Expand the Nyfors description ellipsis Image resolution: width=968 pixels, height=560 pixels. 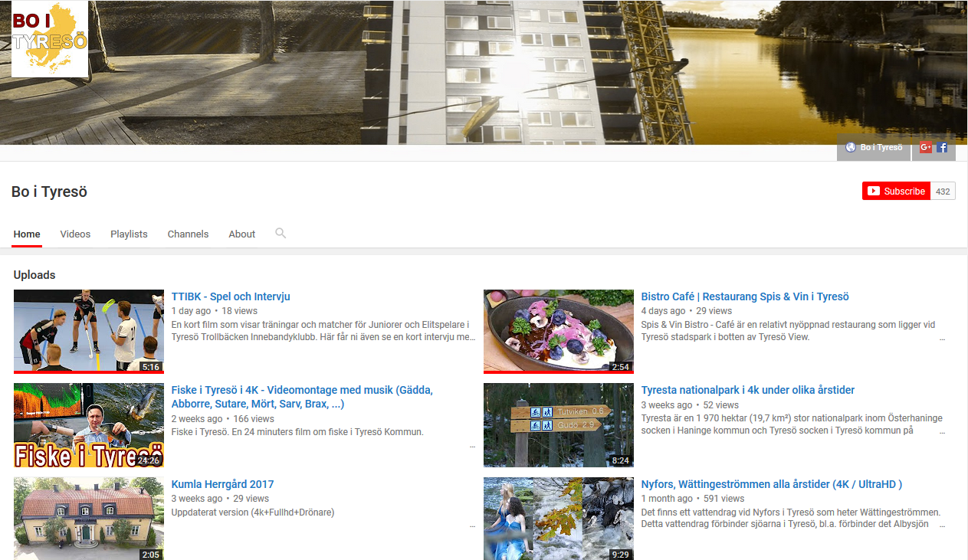[941, 524]
